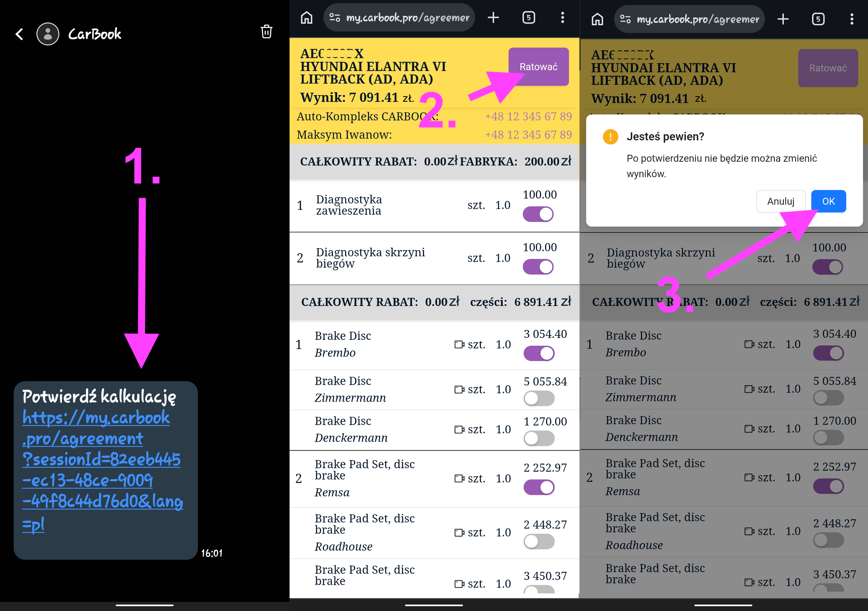The height and width of the screenshot is (611, 868).
Task: View photo icon for Zimmermann Brake Disc
Action: click(459, 389)
